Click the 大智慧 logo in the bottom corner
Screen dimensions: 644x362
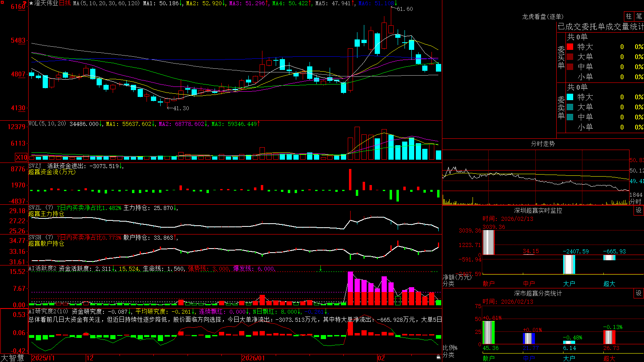[12, 358]
